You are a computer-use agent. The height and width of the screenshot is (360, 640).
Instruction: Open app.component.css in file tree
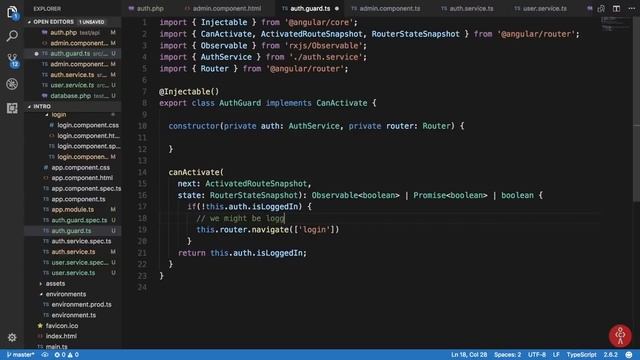pos(73,167)
